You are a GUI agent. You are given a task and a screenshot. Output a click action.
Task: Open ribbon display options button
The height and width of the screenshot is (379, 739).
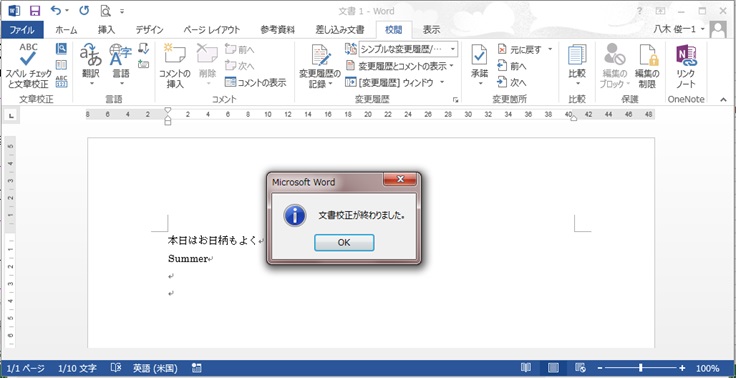click(661, 10)
